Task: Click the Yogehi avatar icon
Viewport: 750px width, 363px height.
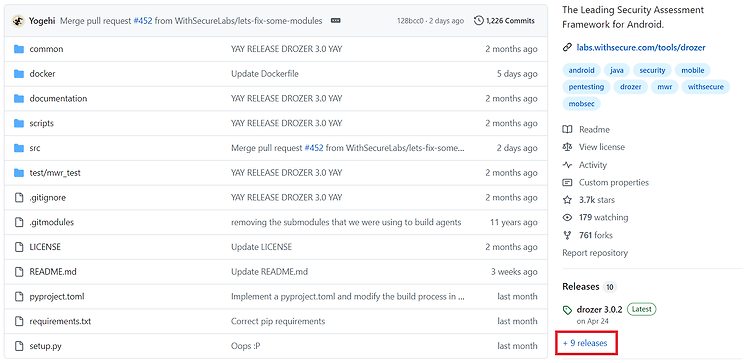Action: [18, 21]
